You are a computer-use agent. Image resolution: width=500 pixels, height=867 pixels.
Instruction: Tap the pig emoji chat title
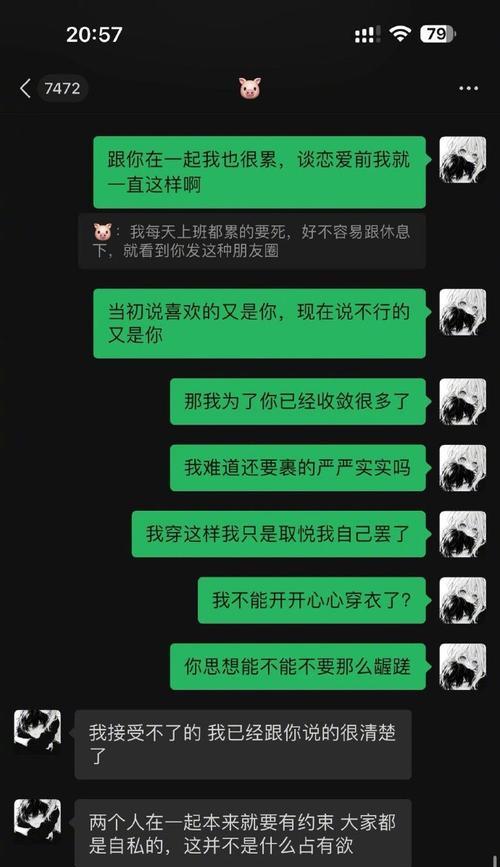(249, 88)
